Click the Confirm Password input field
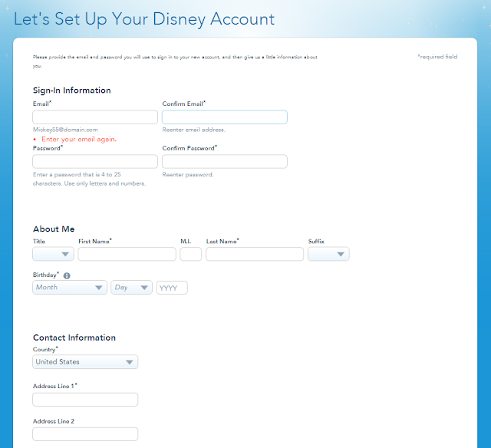 (225, 162)
